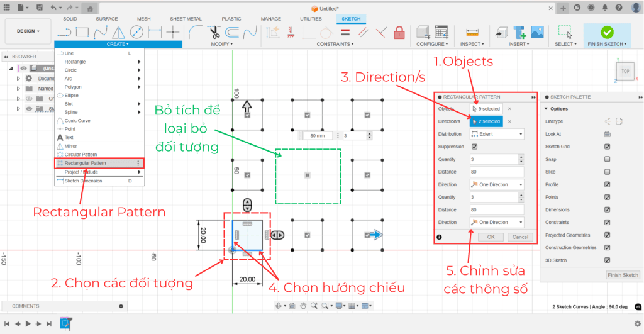Switch to the SHEET METAL tab

click(185, 19)
